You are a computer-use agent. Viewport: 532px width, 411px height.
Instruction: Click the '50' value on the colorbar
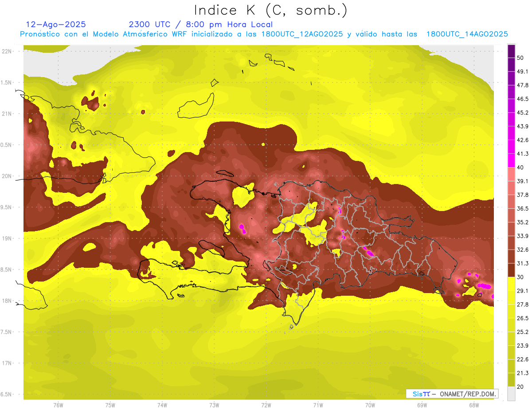[520, 58]
